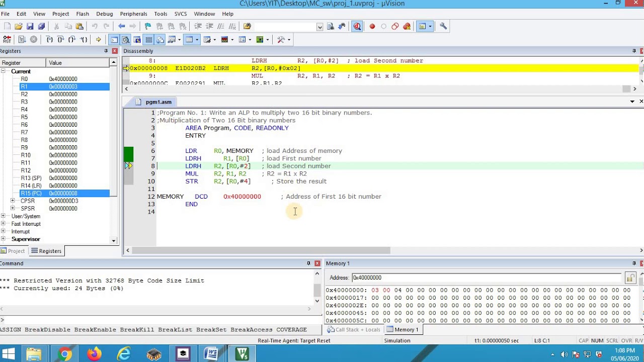Expand the User/System register group
This screenshot has height=362, width=644.
(3, 216)
